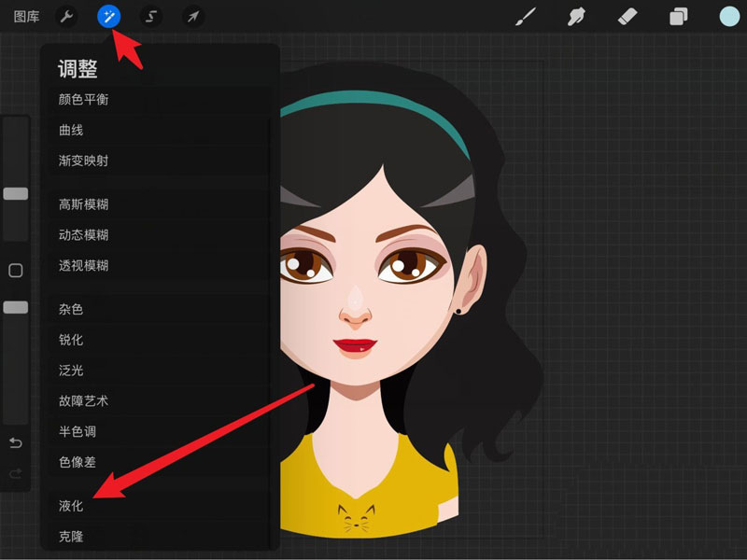Tap the undo arrow in the sidebar
Image resolution: width=747 pixels, height=560 pixels.
click(15, 444)
